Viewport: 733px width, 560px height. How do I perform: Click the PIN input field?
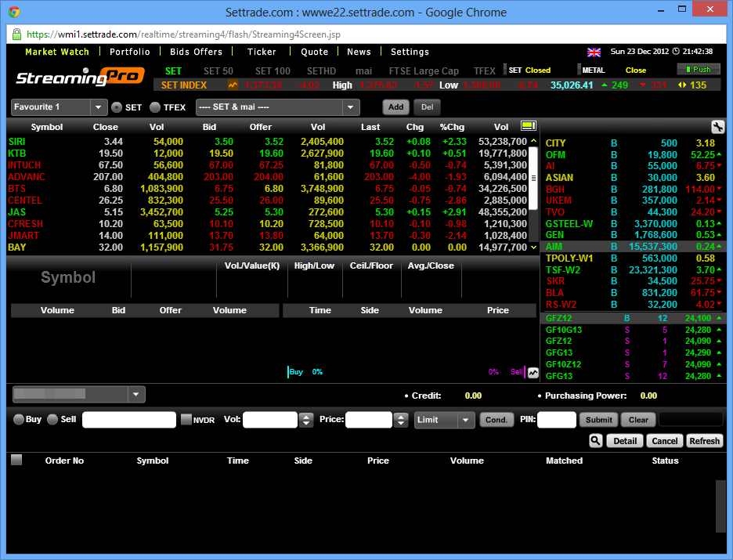pos(556,420)
